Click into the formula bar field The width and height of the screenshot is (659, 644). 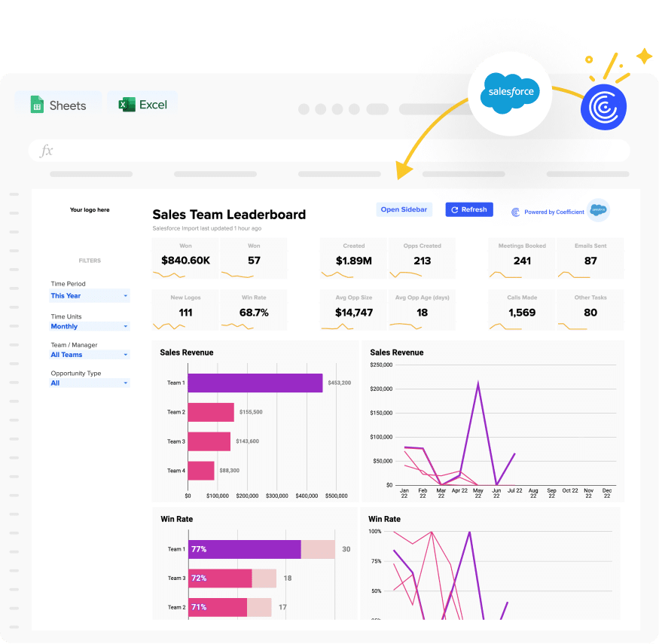[x=329, y=151]
